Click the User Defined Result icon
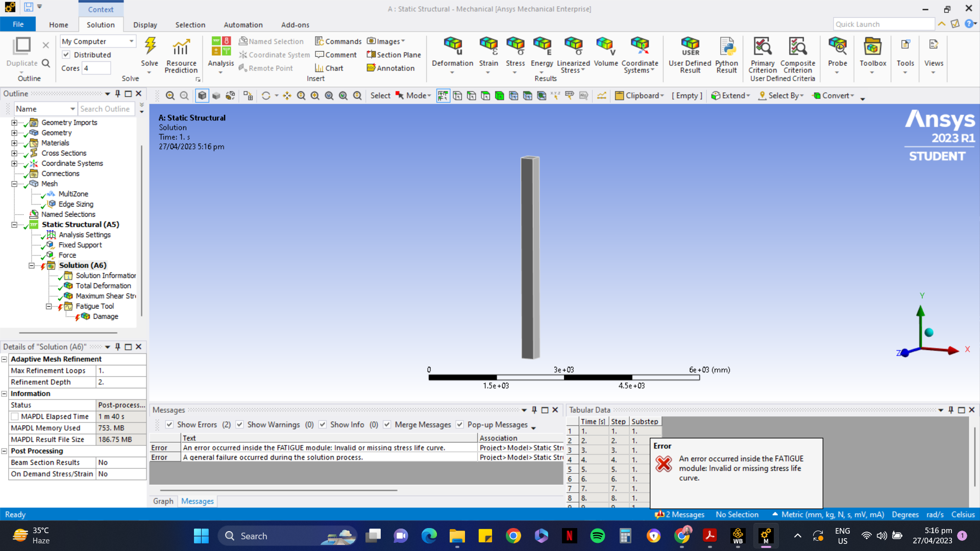 (690, 46)
